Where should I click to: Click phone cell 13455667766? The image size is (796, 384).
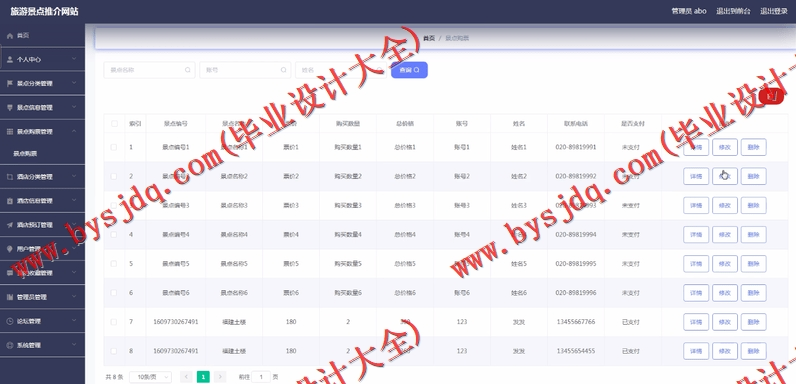576,322
